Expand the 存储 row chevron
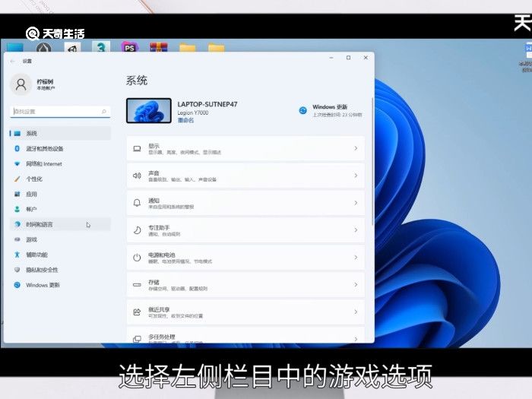Image resolution: width=532 pixels, height=399 pixels. point(356,284)
